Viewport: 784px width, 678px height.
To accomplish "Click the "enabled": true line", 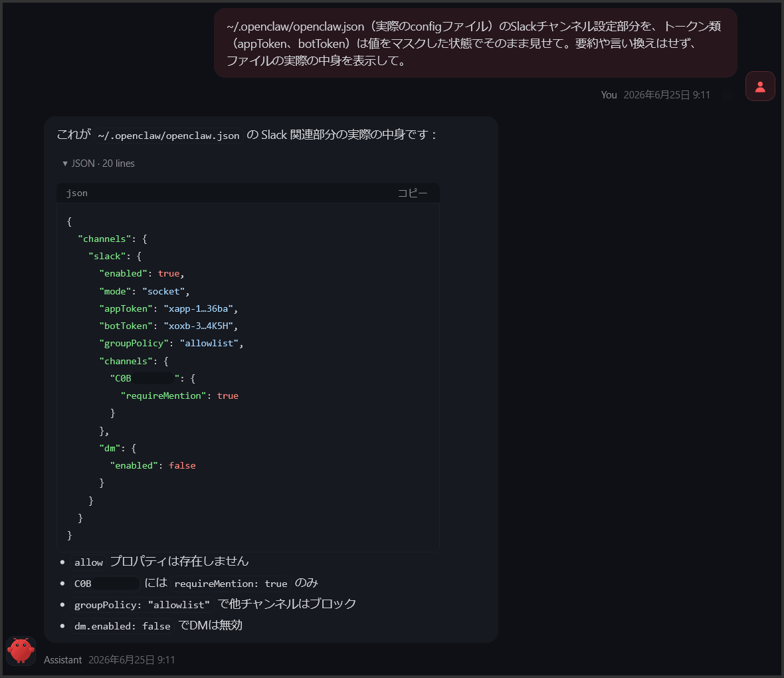I will click(x=142, y=274).
